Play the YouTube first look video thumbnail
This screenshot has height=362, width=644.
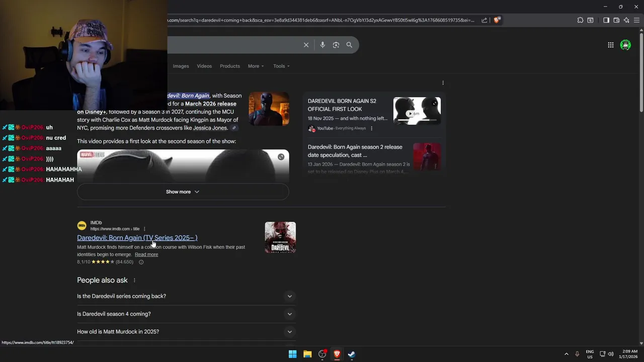[417, 110]
